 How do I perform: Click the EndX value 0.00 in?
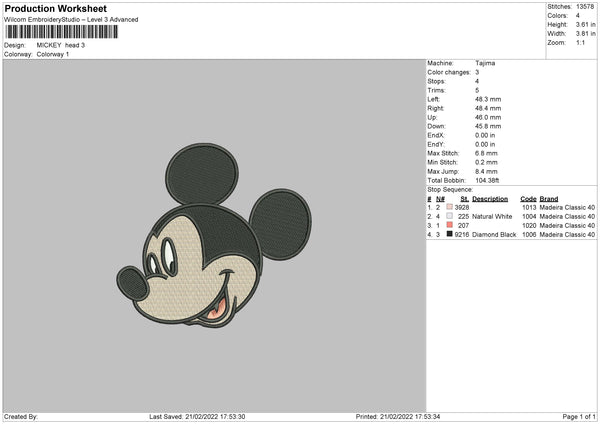485,135
